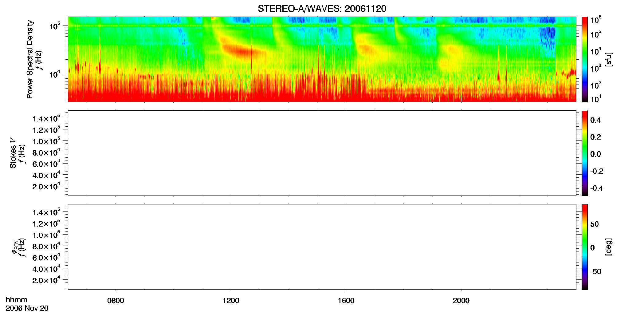Click the [sfu] unit label
Image resolution: width=644 pixels, height=332 pixels.
tap(609, 59)
